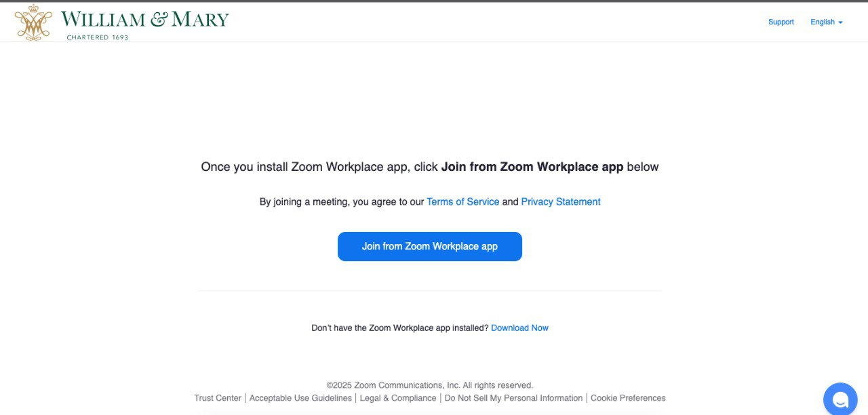Click the Download Now link

[x=519, y=328]
